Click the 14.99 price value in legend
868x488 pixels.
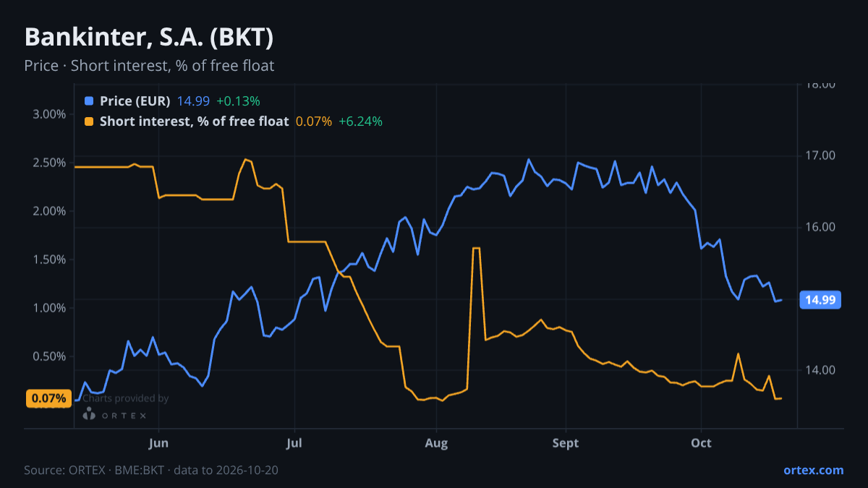click(193, 100)
